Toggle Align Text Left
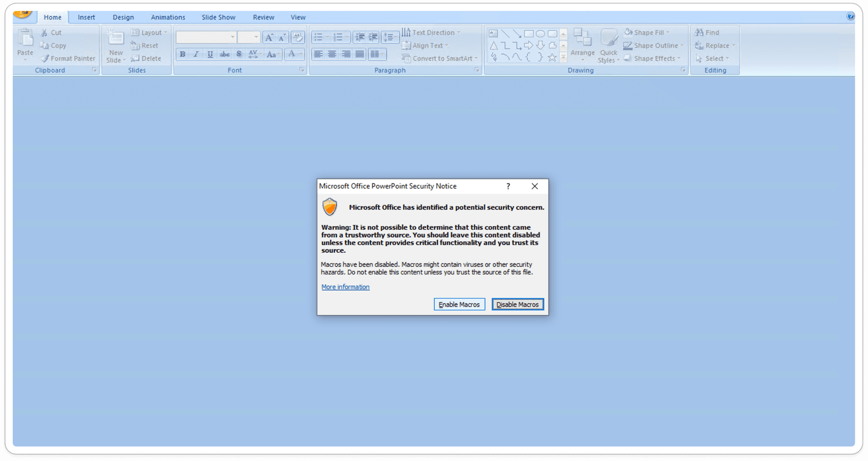The image size is (868, 461). (318, 54)
